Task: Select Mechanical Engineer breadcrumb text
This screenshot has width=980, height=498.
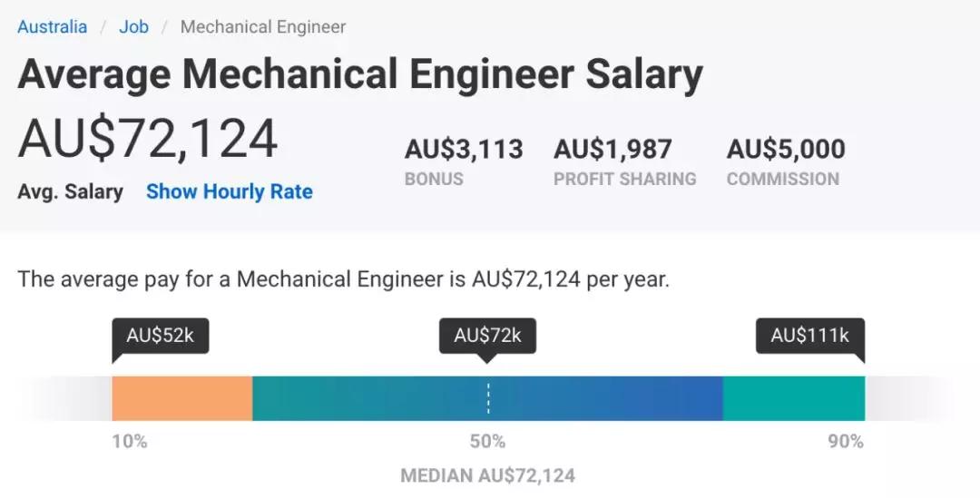Action: [262, 27]
